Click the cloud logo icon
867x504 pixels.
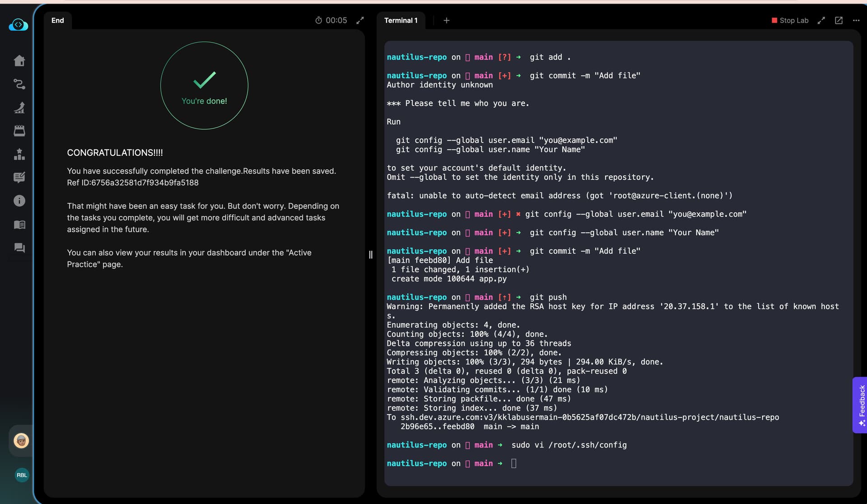[x=19, y=25]
